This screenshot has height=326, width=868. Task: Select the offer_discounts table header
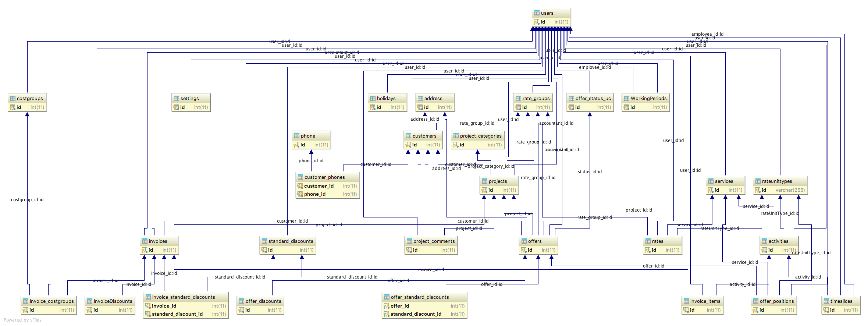click(260, 301)
